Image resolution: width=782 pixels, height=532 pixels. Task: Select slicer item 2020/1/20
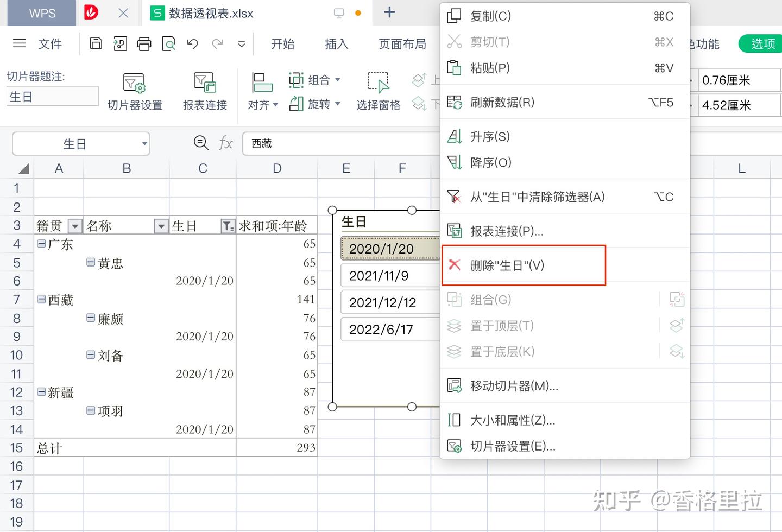(390, 249)
